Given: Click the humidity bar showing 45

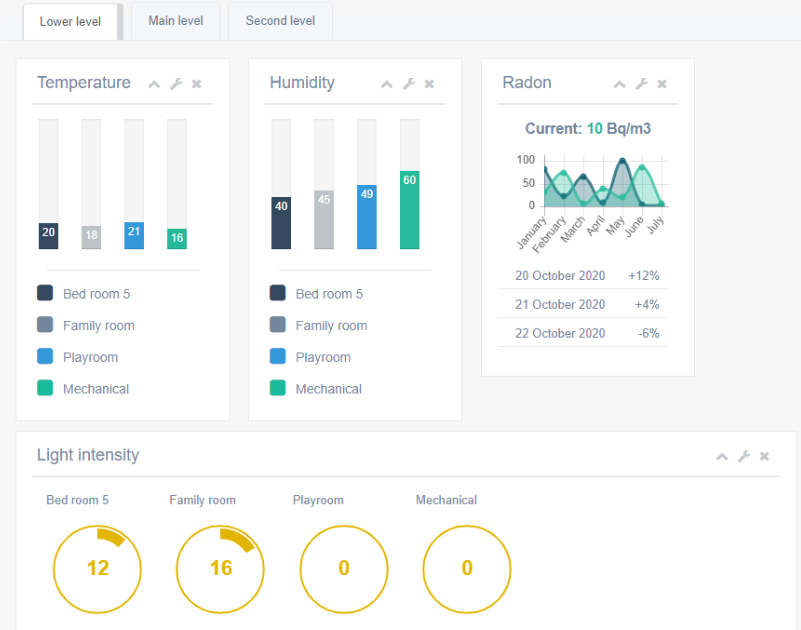Looking at the screenshot, I should click(x=324, y=220).
